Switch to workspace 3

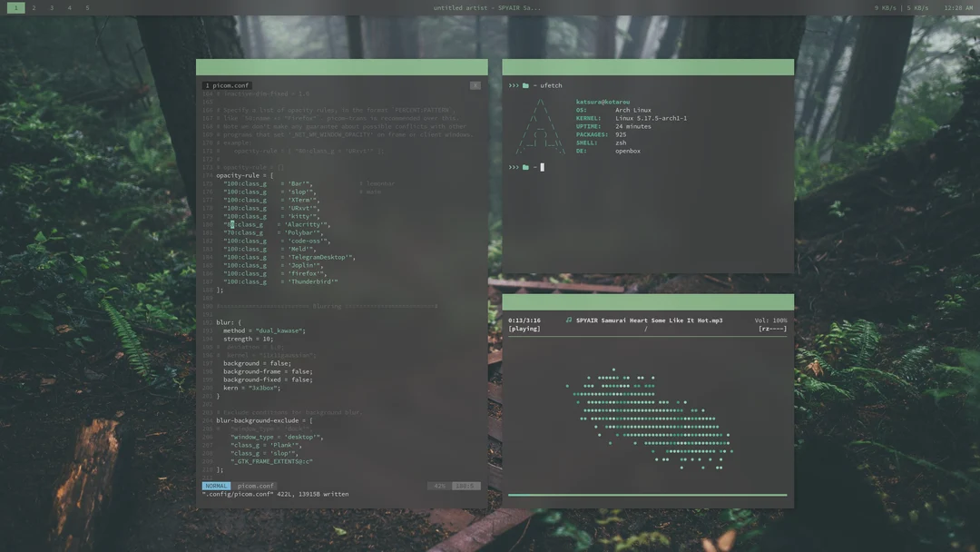pos(51,6)
